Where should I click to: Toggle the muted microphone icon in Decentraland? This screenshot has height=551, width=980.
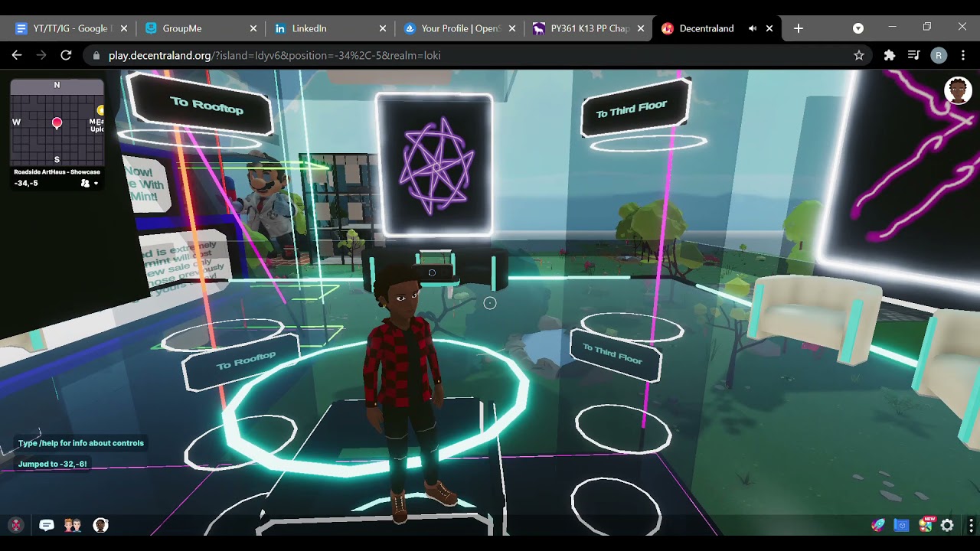[x=16, y=525]
